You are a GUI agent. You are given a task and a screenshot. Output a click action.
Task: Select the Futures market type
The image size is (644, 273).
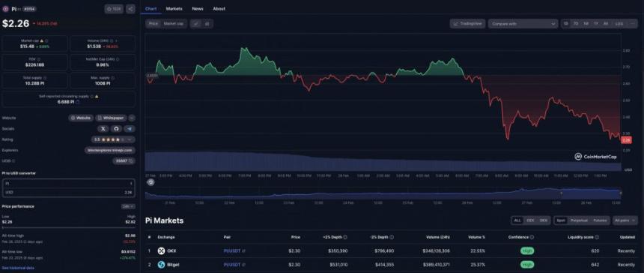[x=600, y=220]
